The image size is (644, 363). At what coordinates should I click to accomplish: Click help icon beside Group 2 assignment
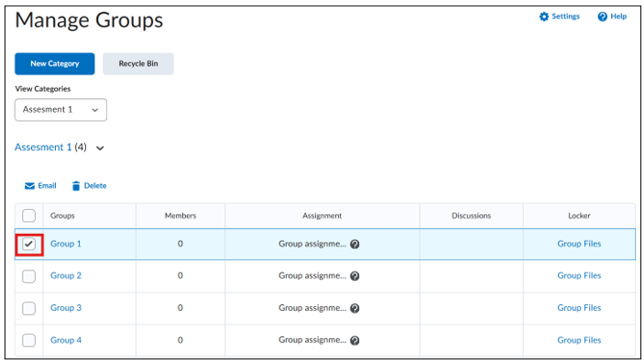355,276
